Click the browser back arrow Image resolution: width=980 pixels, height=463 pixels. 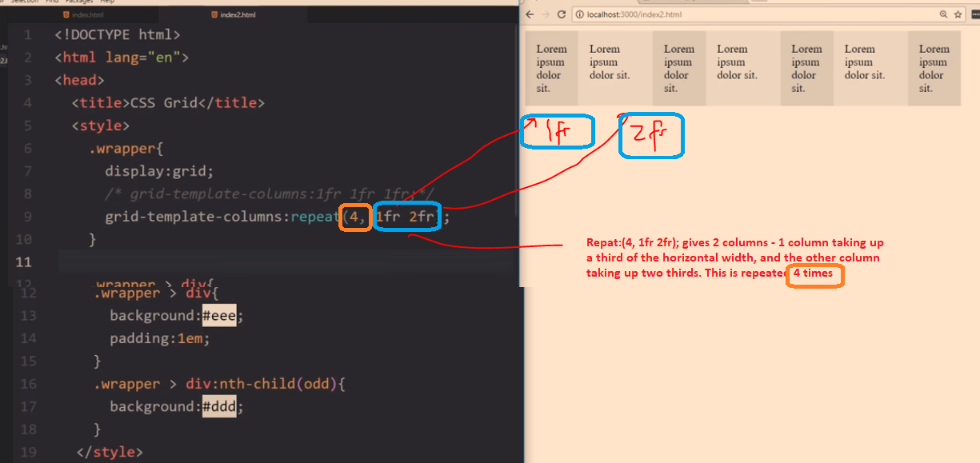530,14
